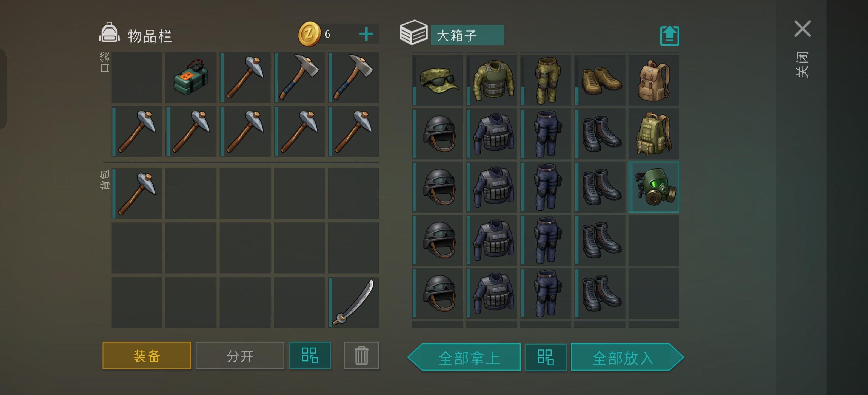The image size is (868, 395).
Task: Choose the olive military backpack
Action: pyautogui.click(x=654, y=134)
